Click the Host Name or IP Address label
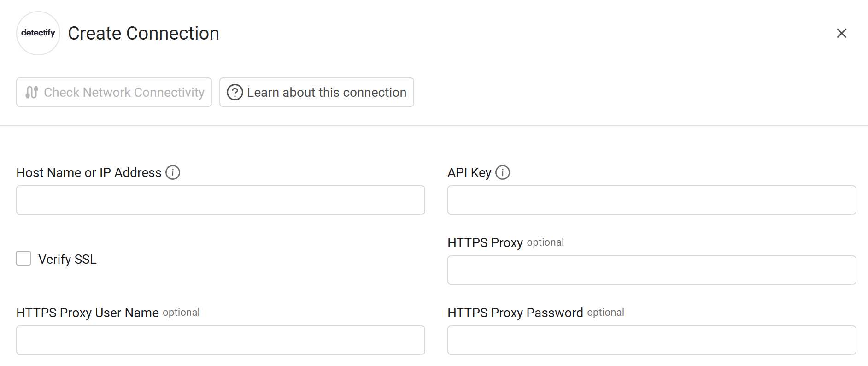Image resolution: width=868 pixels, height=366 pixels. 90,172
